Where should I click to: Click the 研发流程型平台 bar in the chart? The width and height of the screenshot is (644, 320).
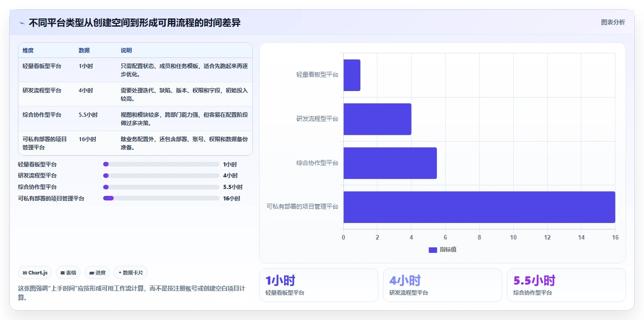click(377, 119)
